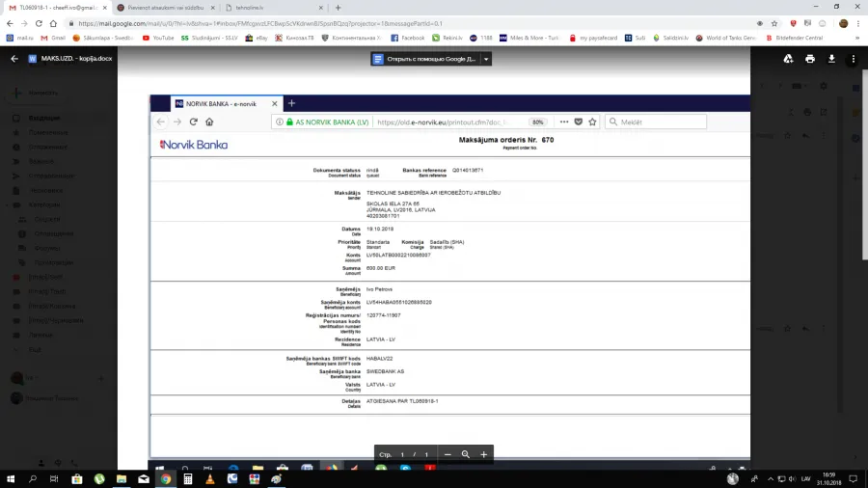Open Gmail bookmark
Image resolution: width=868 pixels, height=488 pixels.
(x=53, y=39)
